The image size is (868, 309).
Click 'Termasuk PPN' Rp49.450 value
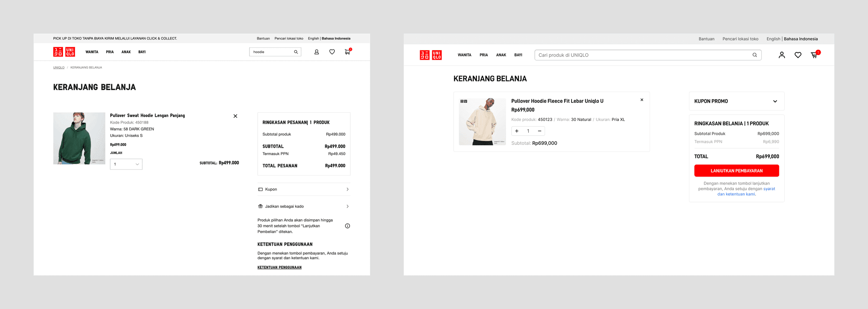pyautogui.click(x=337, y=154)
